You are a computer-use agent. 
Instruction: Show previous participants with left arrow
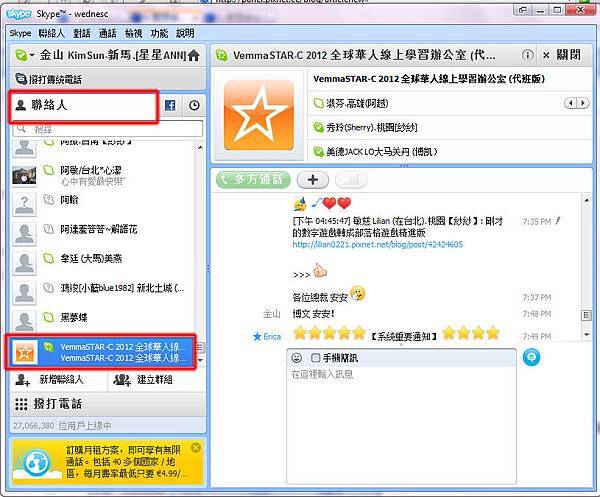571,103
